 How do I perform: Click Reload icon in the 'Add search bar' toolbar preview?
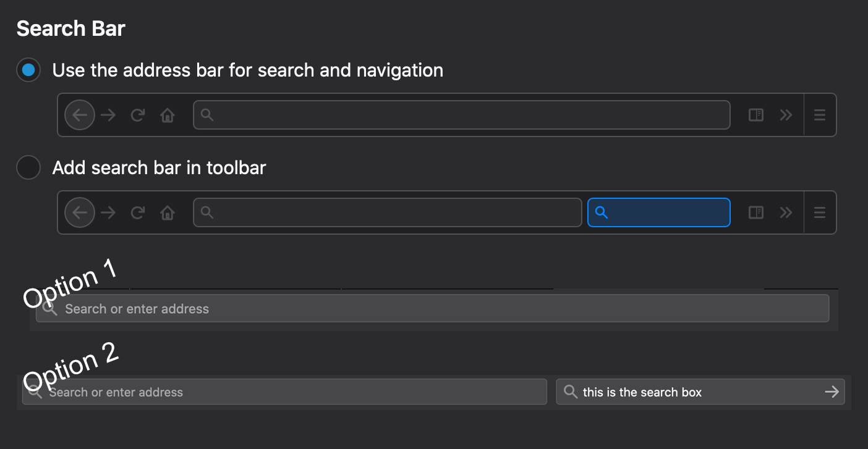click(x=138, y=212)
